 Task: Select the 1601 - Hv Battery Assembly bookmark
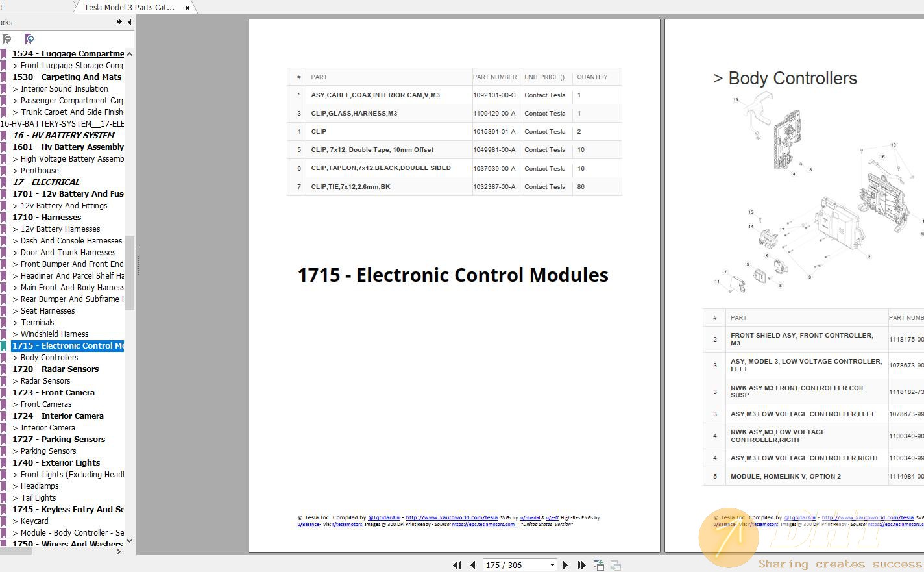click(68, 147)
